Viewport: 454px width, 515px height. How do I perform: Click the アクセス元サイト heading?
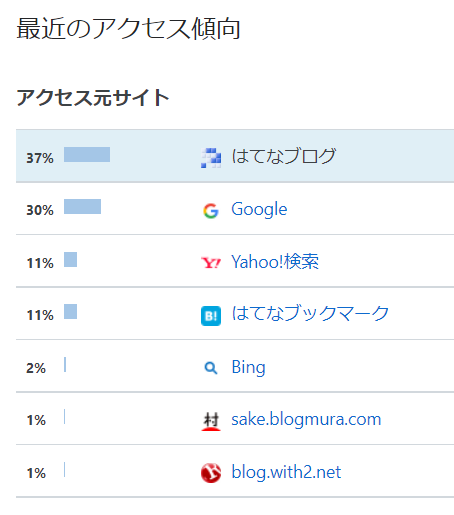[x=93, y=98]
